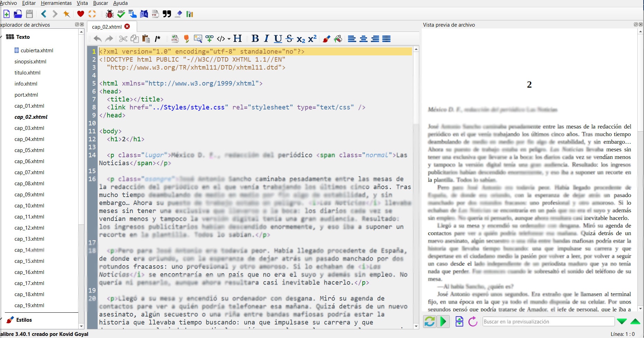Copy selection using the overlapping pages icon
Viewport: 644px width, 338px height.
tap(135, 39)
